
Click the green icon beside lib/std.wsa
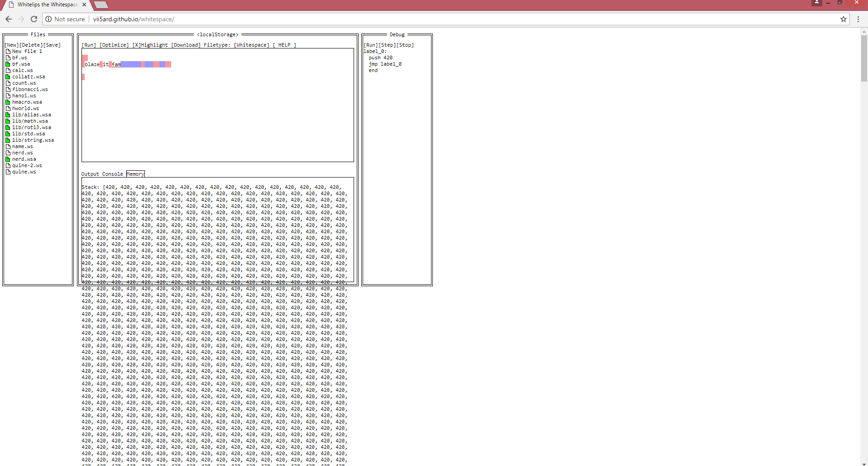8,134
